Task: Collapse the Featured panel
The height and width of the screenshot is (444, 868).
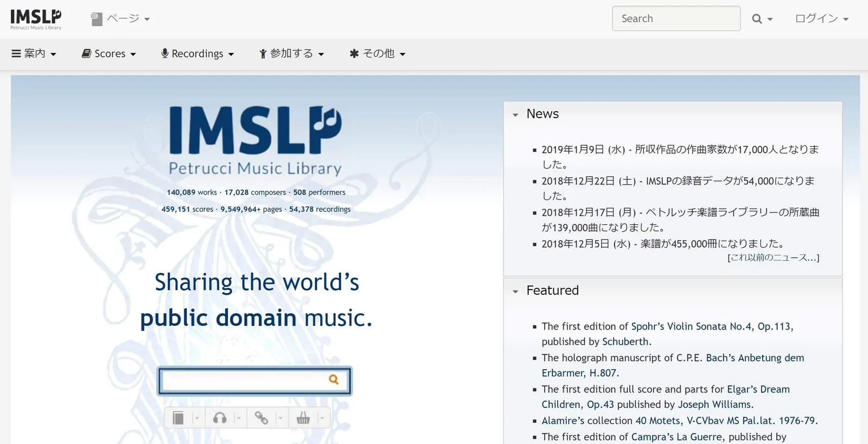Action: point(515,292)
